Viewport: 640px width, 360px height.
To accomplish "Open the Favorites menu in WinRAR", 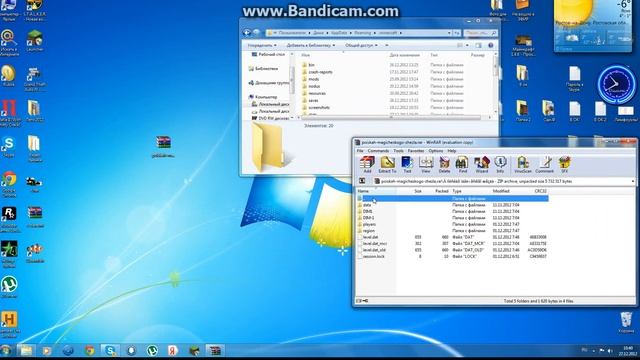I will [x=416, y=151].
